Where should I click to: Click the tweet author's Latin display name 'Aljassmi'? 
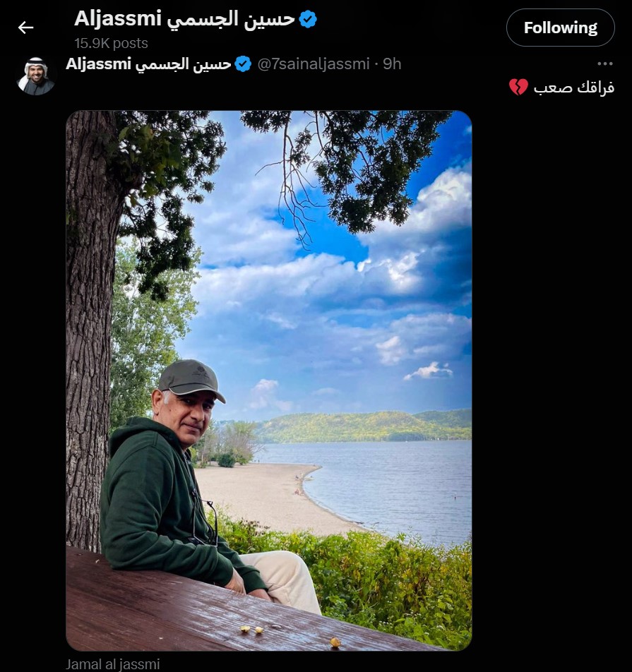tap(98, 64)
